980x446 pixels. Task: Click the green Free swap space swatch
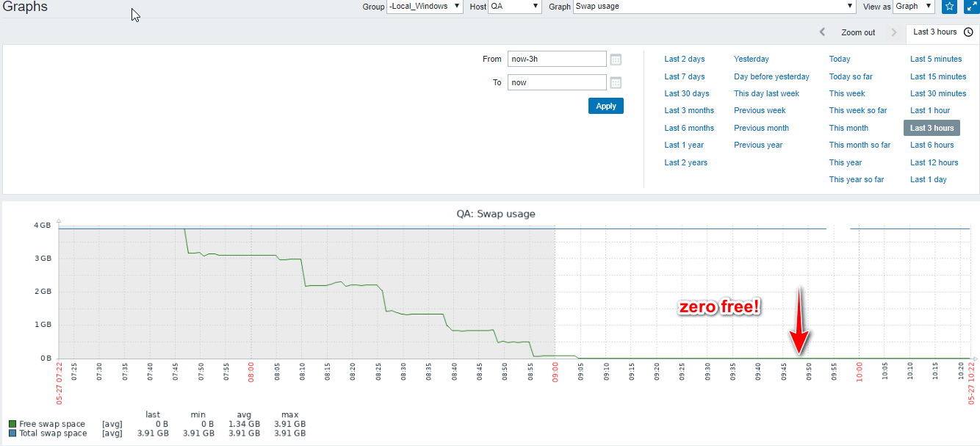click(x=12, y=424)
